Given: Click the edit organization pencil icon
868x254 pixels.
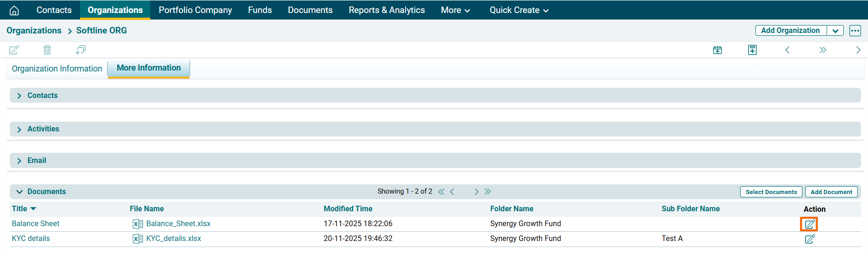Looking at the screenshot, I should tap(14, 50).
